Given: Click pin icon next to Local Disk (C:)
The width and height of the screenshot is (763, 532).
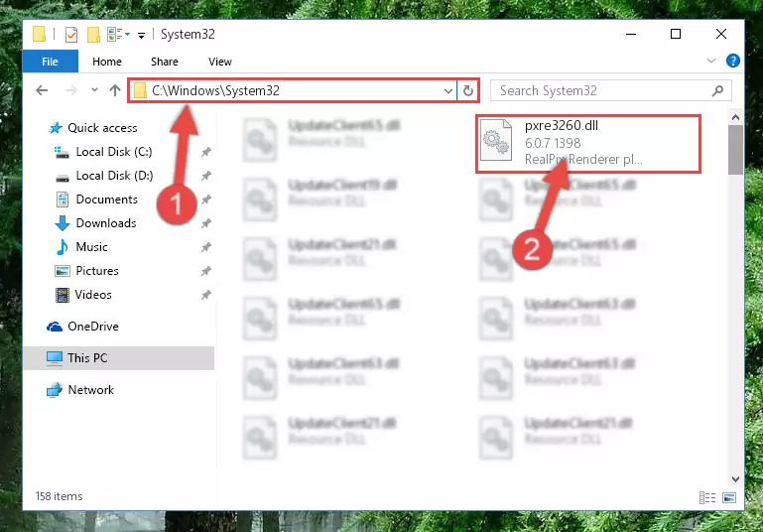Looking at the screenshot, I should (x=206, y=152).
